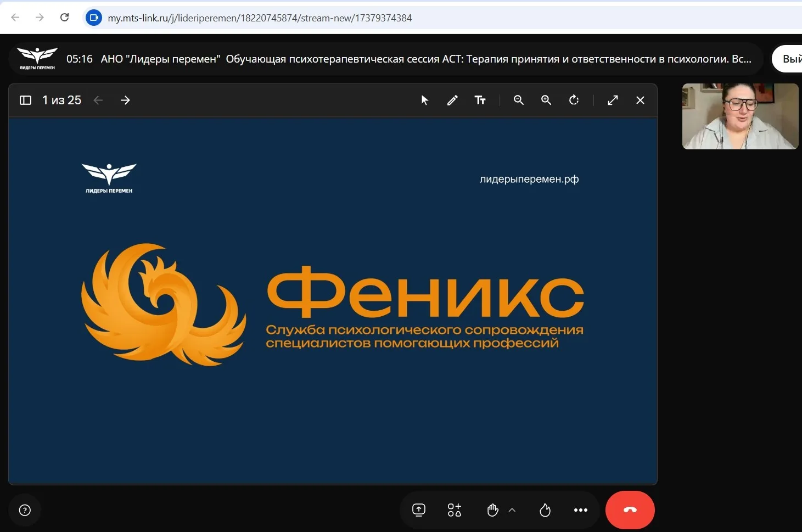The width and height of the screenshot is (802, 532).
Task: Open the three-dots more options menu
Action: click(x=581, y=510)
